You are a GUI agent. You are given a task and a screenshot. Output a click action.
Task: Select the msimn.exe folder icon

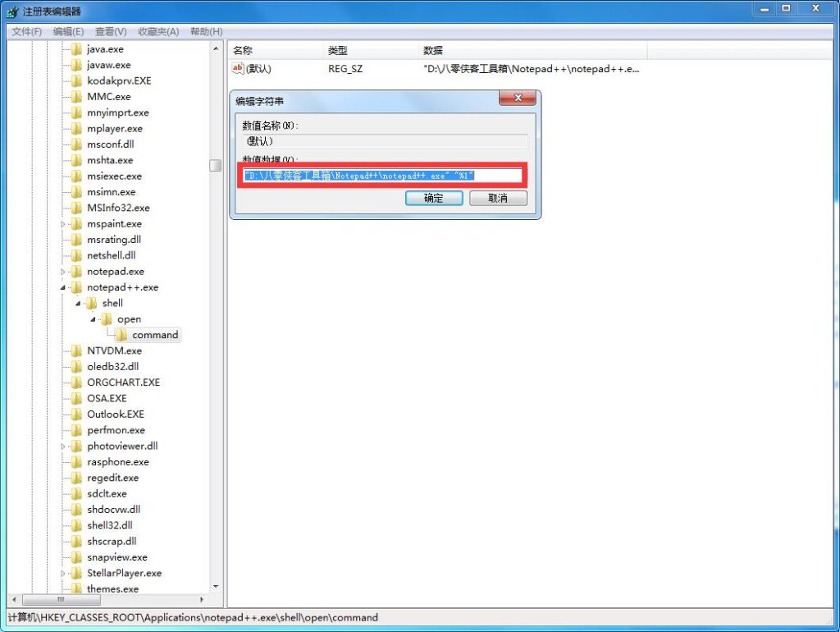point(76,192)
